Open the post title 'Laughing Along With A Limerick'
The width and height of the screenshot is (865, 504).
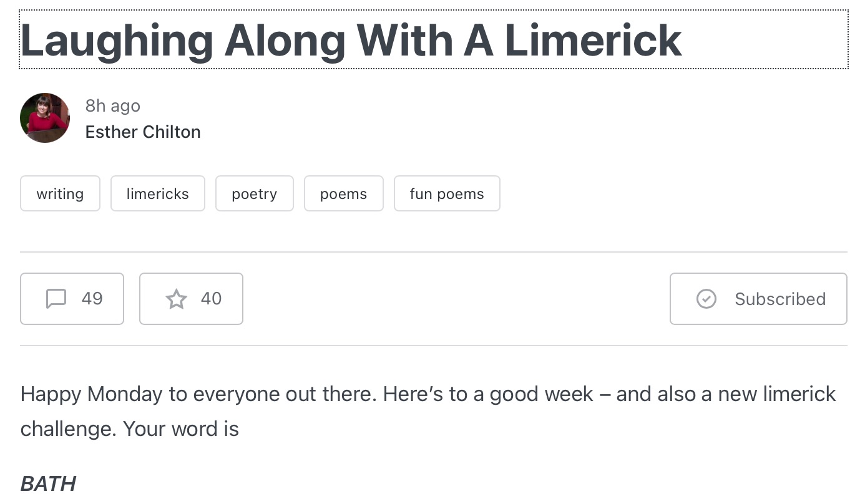pyautogui.click(x=351, y=41)
